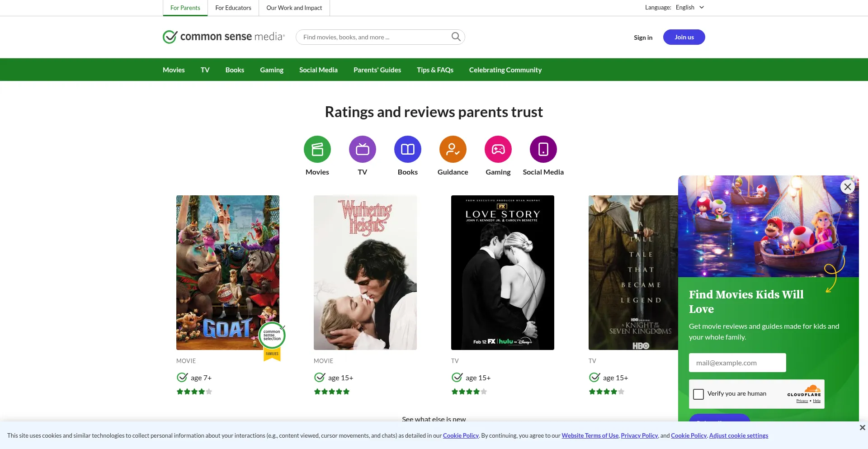Open the Love Story TV poster
The image size is (868, 449).
[x=503, y=273]
